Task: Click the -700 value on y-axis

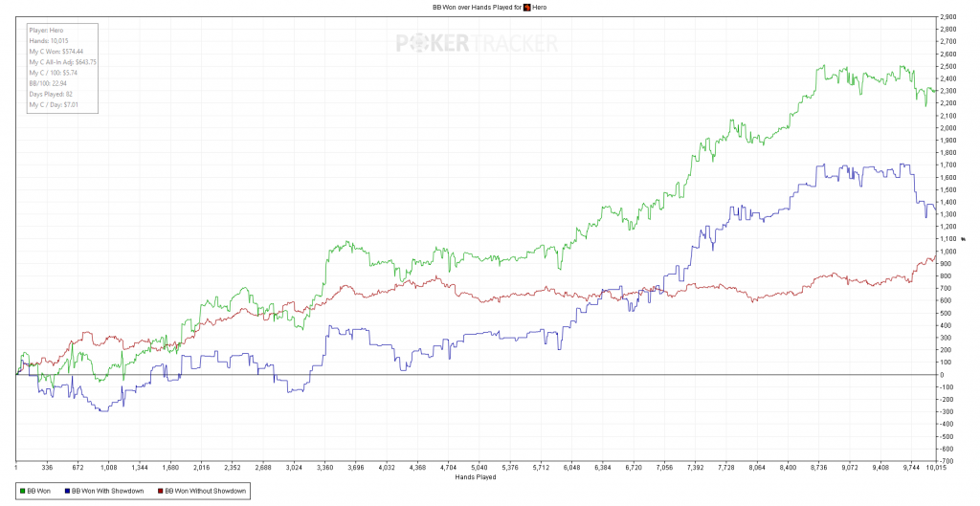Action: (947, 461)
